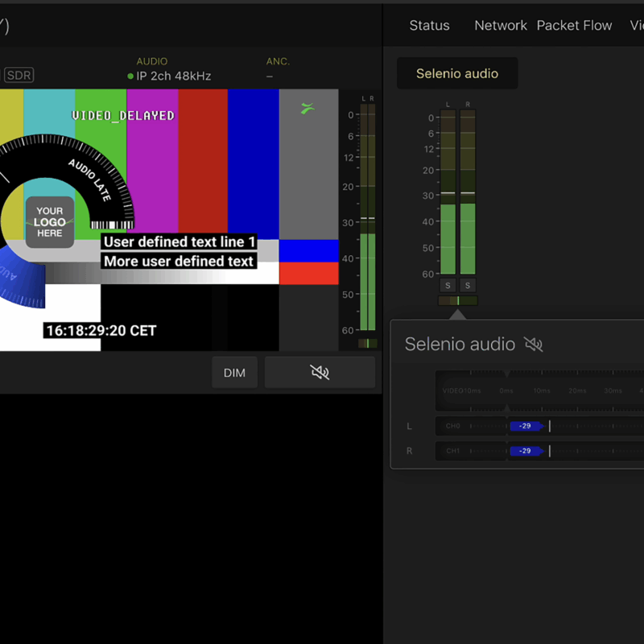
Task: Click mute icon next to Selenio audio heading
Action: click(533, 345)
